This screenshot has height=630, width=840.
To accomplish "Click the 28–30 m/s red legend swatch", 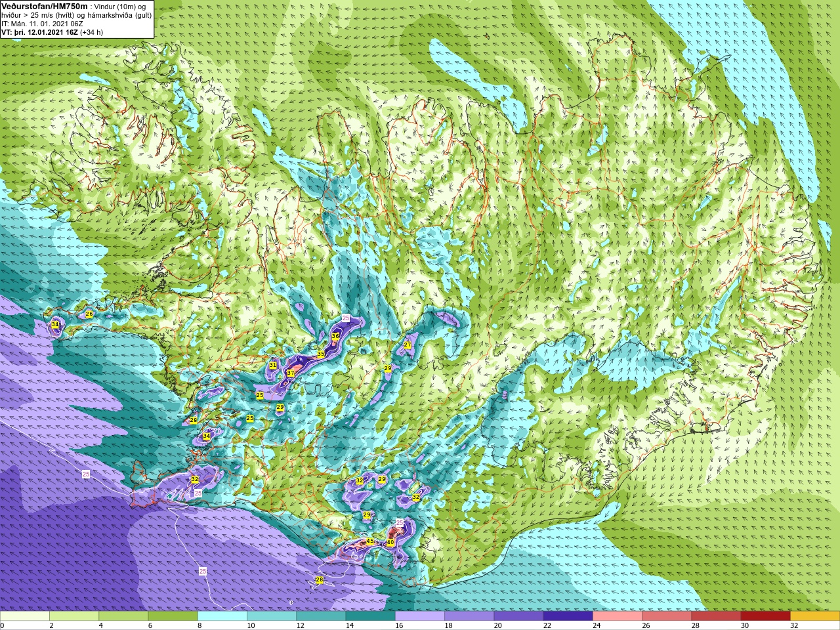I will (717, 616).
